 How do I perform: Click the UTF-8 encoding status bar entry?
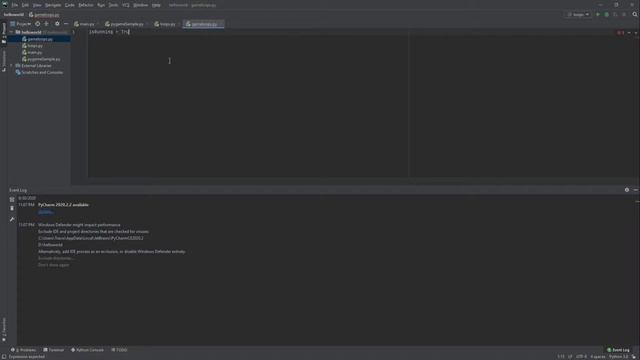[581, 357]
